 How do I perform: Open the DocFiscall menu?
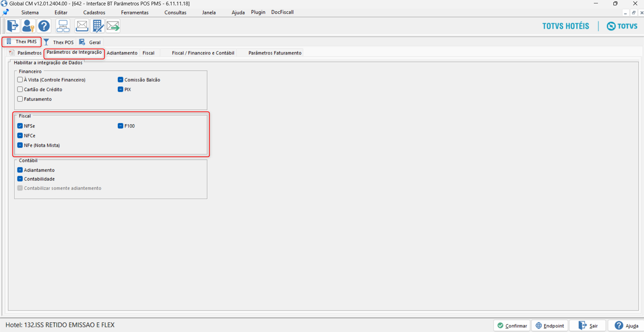pos(282,12)
